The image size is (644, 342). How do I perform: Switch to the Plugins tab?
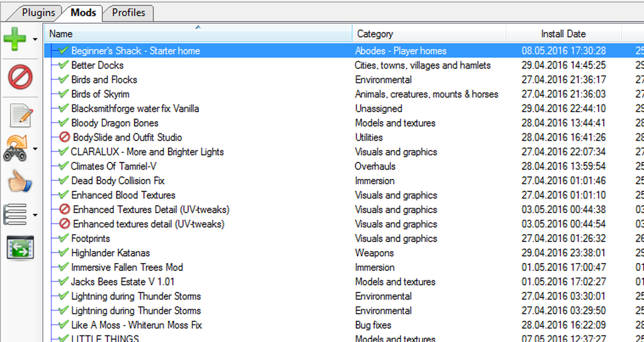point(38,12)
